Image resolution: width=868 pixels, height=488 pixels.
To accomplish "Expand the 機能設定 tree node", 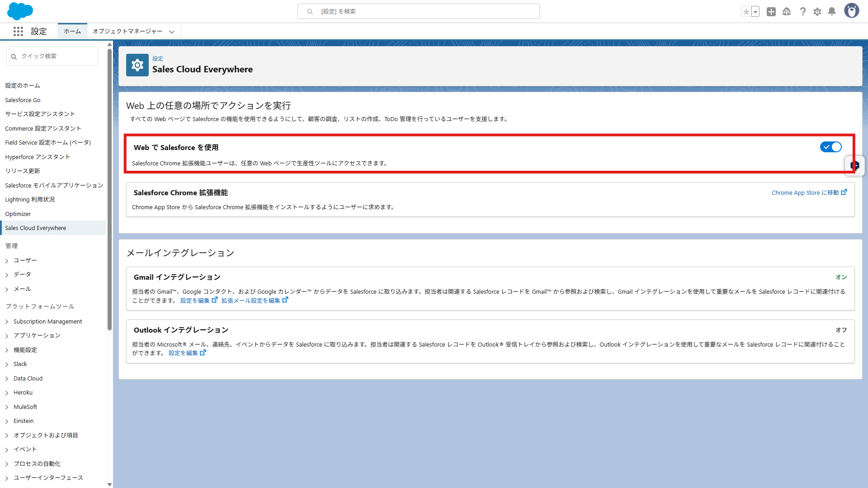I will [x=7, y=350].
